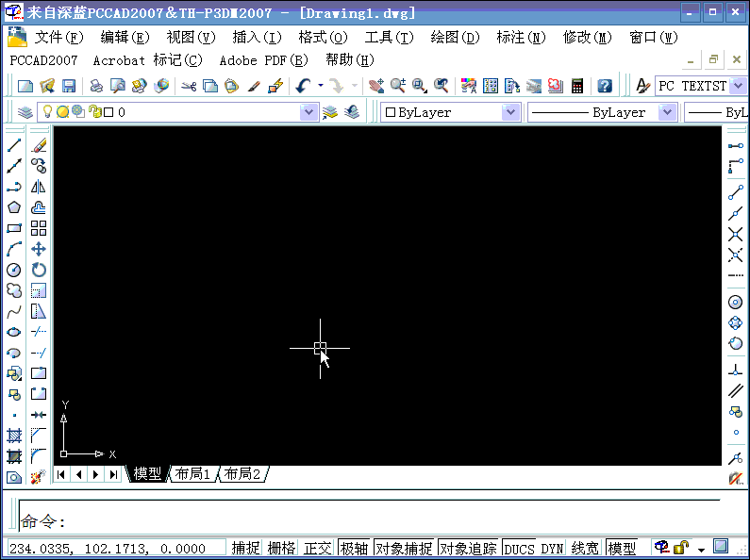The image size is (750, 560).
Task: Select the Move modify tool
Action: pyautogui.click(x=39, y=249)
